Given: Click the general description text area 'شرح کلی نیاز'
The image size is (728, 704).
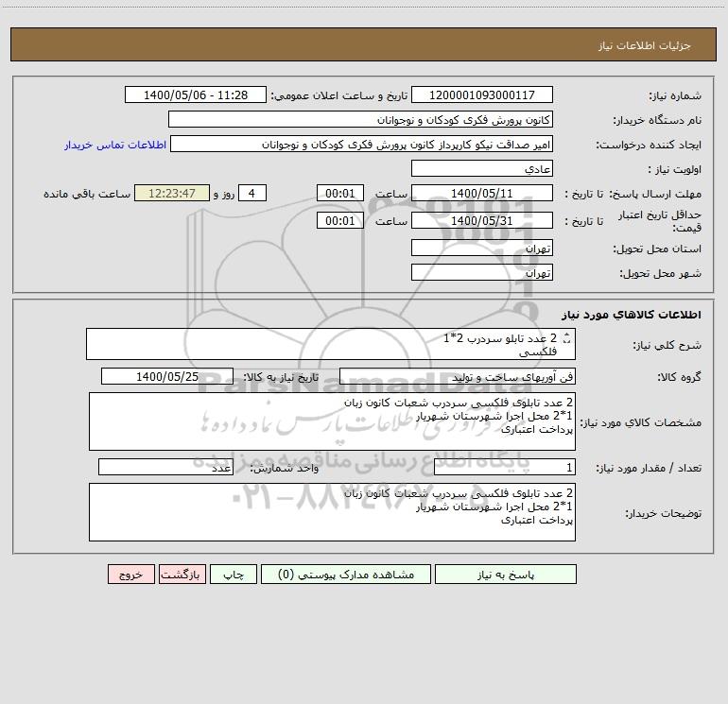Looking at the screenshot, I should point(331,344).
